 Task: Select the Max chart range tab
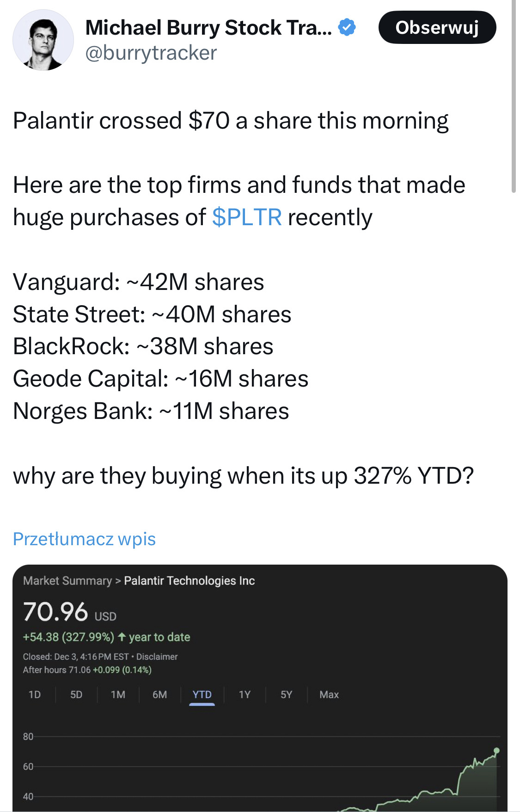[x=329, y=695]
